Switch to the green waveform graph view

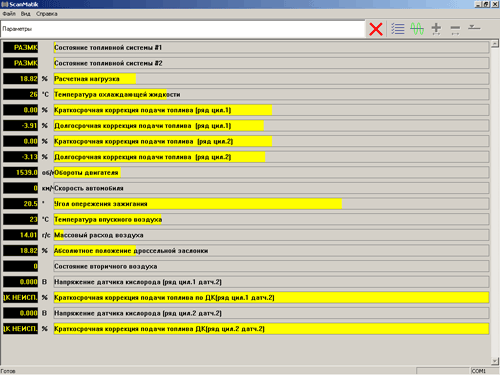[x=417, y=29]
